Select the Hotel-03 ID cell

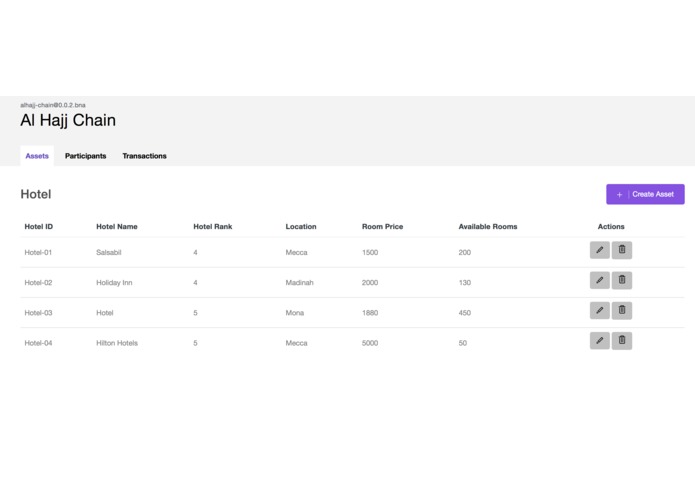tap(38, 313)
